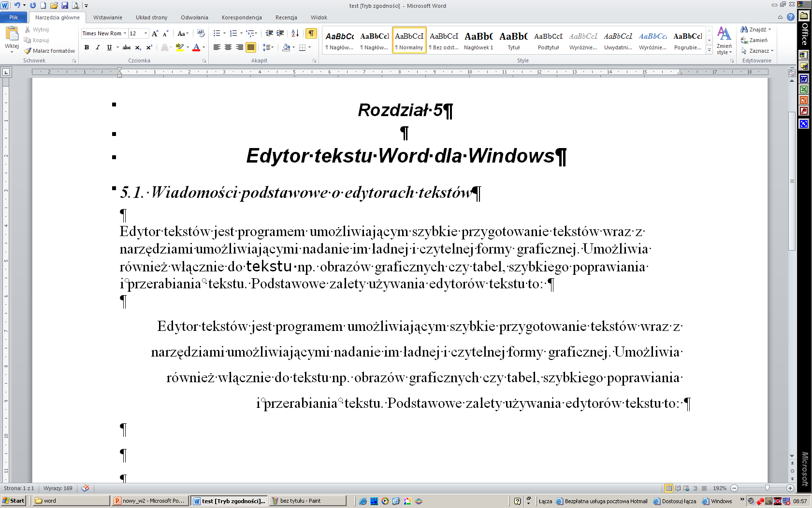Open the font size 12 dropdown

click(145, 33)
